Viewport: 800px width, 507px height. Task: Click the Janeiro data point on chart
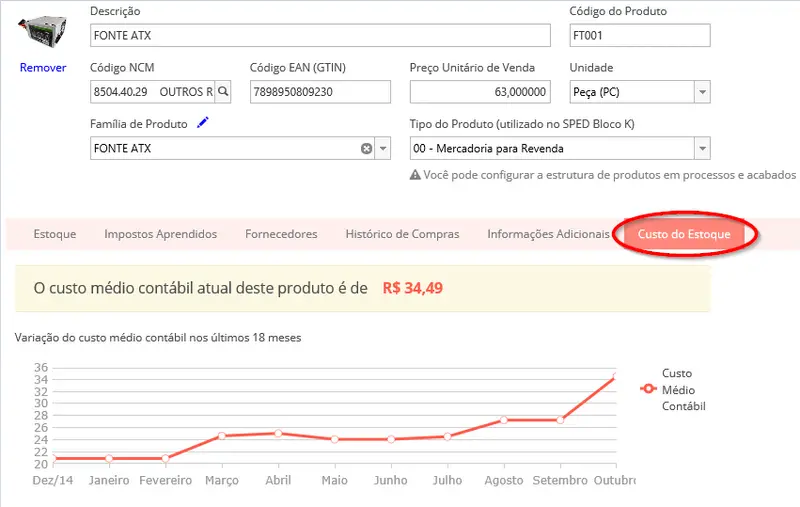(109, 459)
